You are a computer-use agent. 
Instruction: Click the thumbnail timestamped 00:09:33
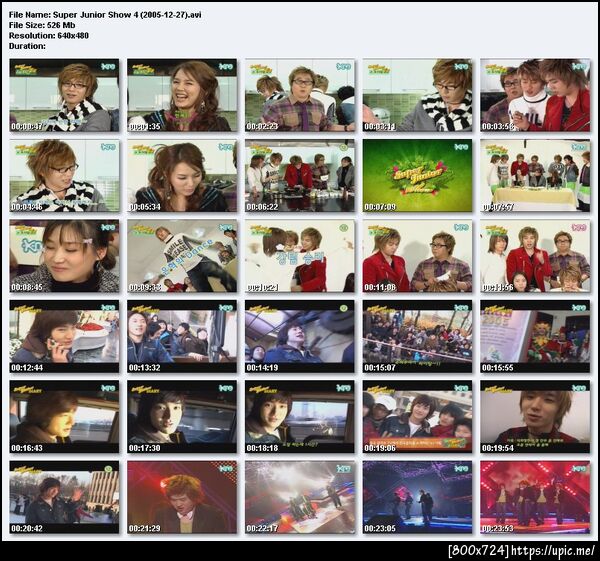click(x=182, y=256)
